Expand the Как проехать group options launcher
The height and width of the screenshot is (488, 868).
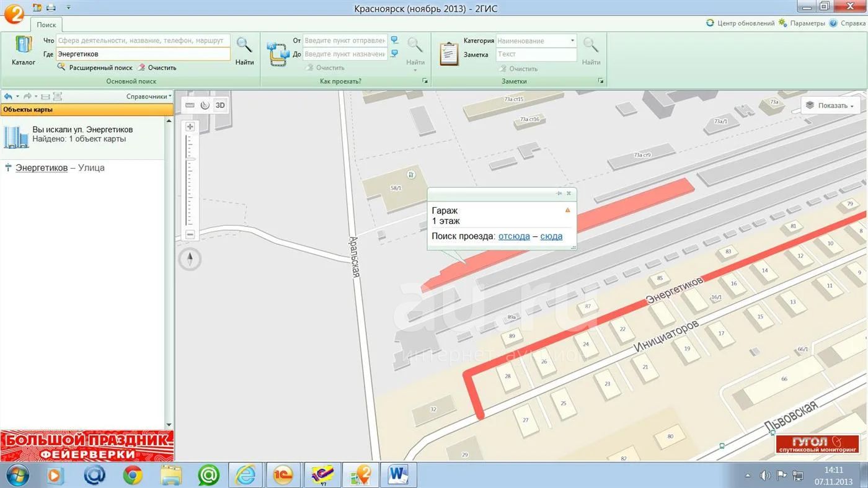pos(425,81)
